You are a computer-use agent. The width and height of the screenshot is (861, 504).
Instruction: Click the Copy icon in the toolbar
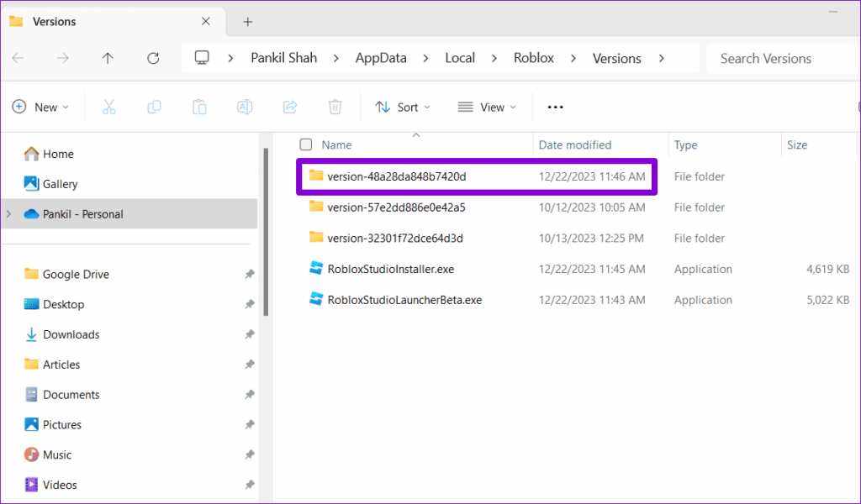(154, 107)
